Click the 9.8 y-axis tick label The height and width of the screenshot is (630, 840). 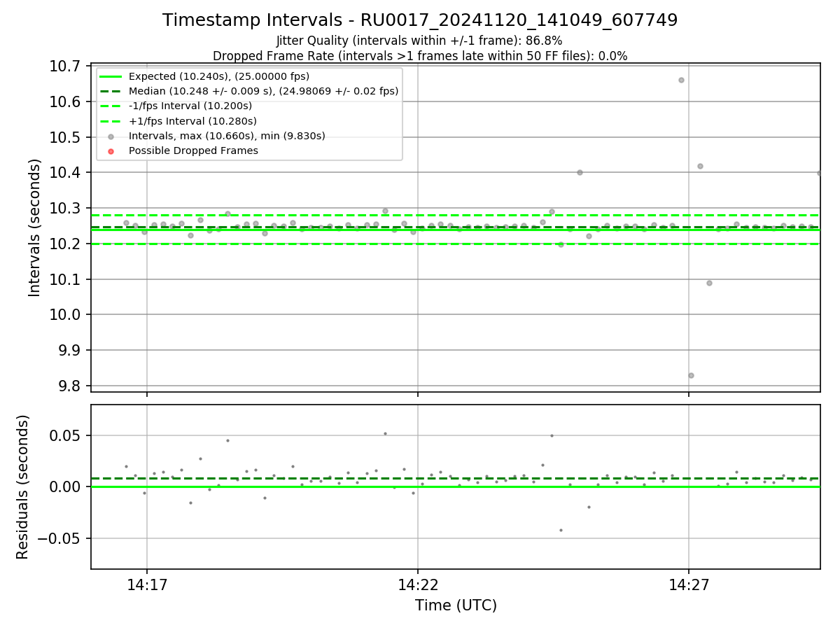(x=70, y=386)
